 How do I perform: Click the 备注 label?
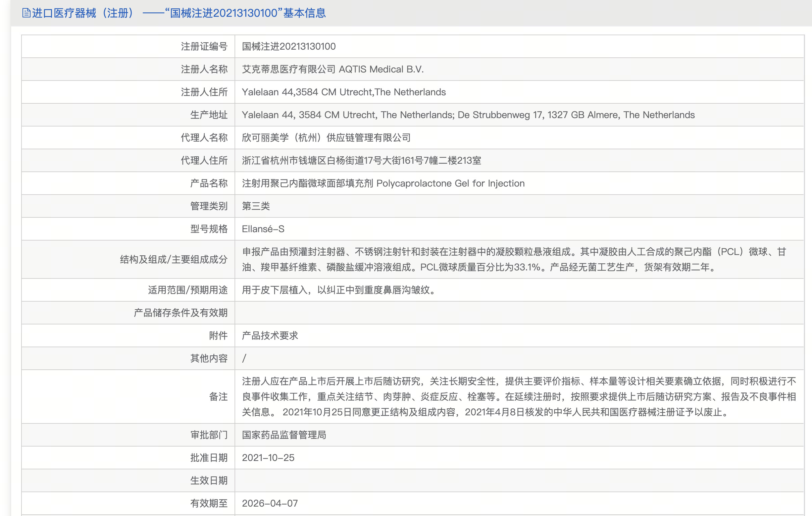(218, 397)
